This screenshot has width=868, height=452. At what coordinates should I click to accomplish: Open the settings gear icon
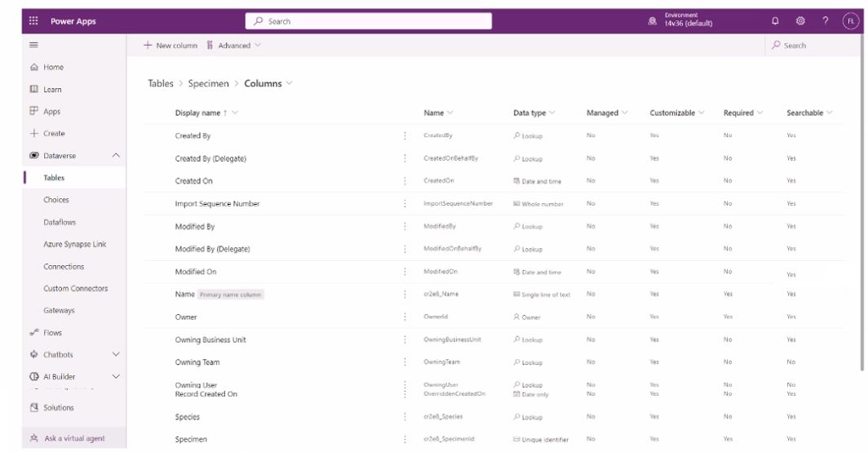800,21
